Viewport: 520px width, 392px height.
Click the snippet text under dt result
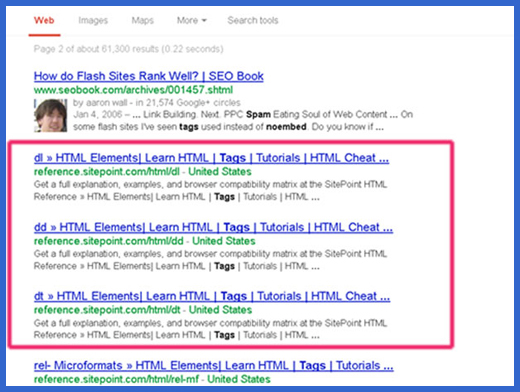pyautogui.click(x=210, y=329)
